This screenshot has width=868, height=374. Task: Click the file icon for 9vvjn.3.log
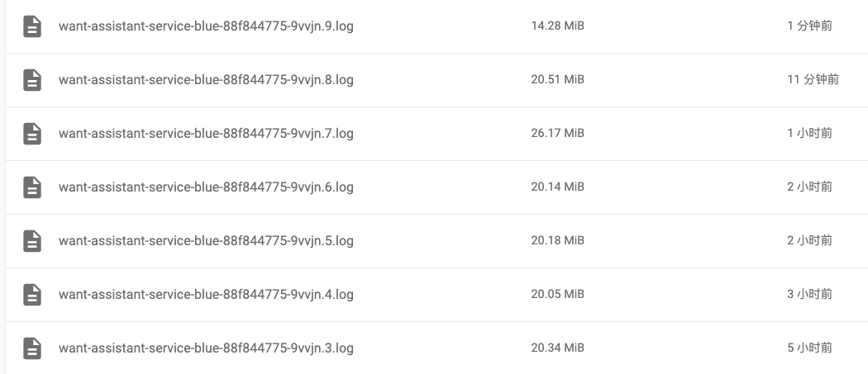(x=32, y=348)
